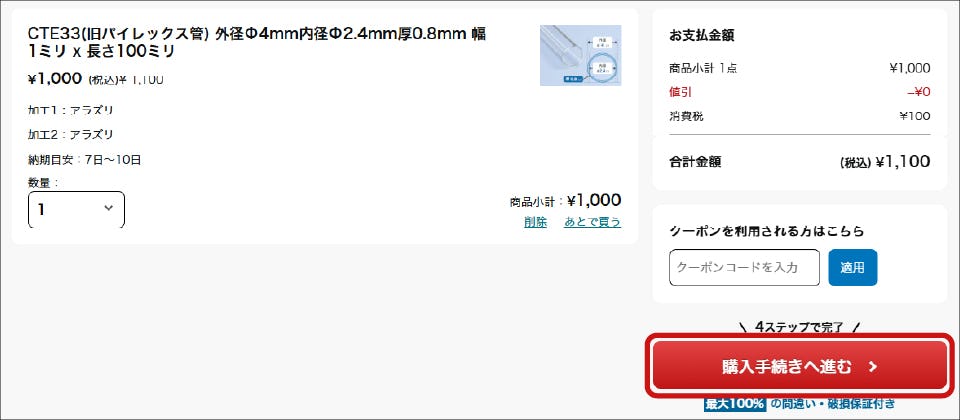The image size is (960, 420).
Task: Open the 数量 quantity dropdown
Action: point(77,209)
